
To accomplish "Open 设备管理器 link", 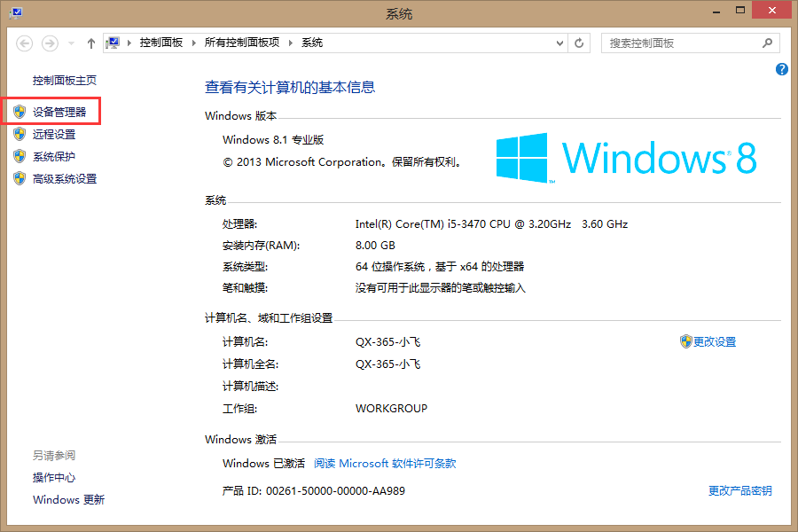I will point(59,112).
